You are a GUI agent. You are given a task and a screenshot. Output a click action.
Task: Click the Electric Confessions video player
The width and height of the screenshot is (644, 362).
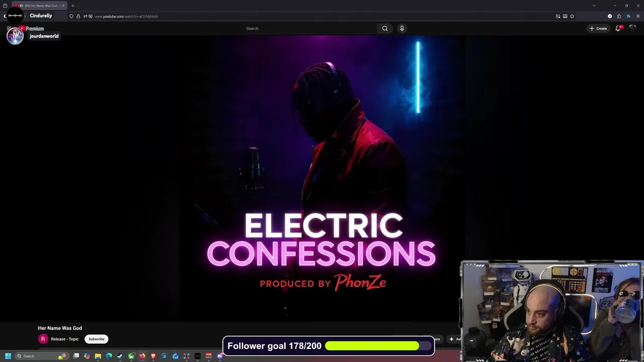tap(322, 178)
